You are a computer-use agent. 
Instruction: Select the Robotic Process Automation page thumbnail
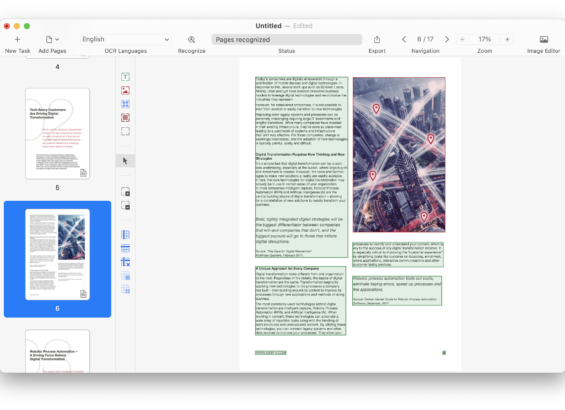click(x=57, y=351)
